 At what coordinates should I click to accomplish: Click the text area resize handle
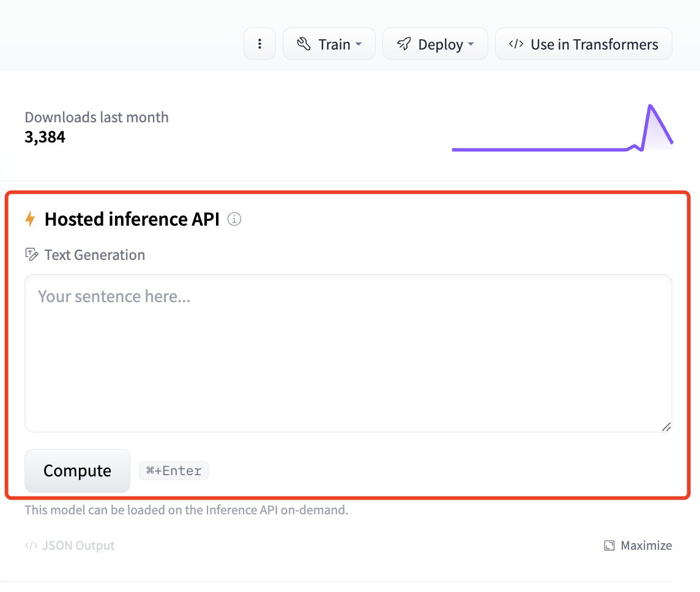click(666, 427)
